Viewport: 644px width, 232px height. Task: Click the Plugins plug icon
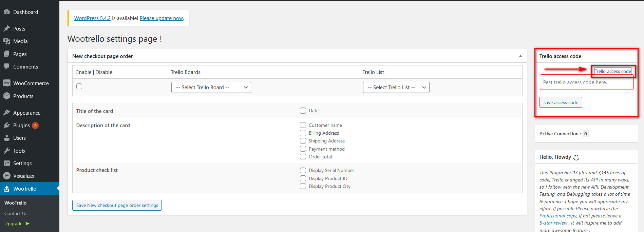point(7,125)
